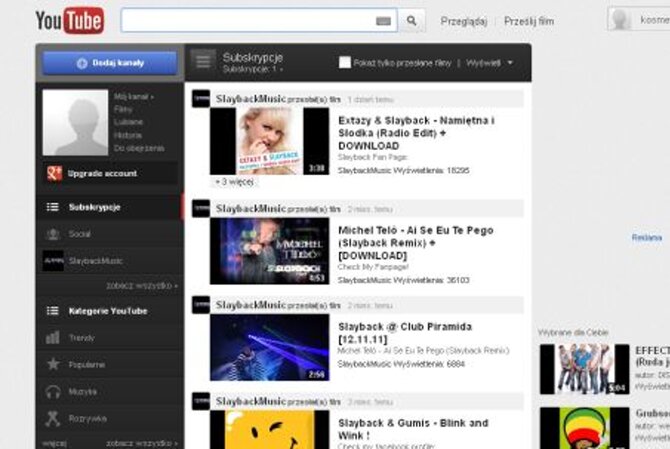The height and width of the screenshot is (449, 670).
Task: Click the Rozrywka icon
Action: (53, 418)
